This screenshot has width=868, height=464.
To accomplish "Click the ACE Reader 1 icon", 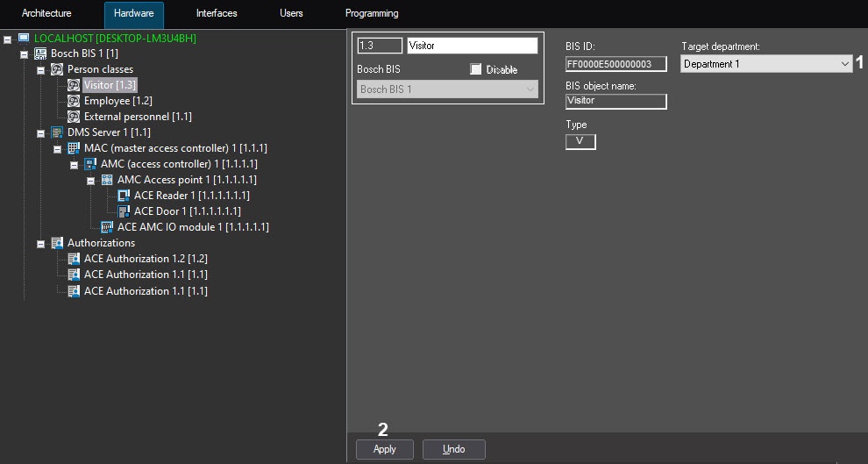I will click(x=124, y=196).
